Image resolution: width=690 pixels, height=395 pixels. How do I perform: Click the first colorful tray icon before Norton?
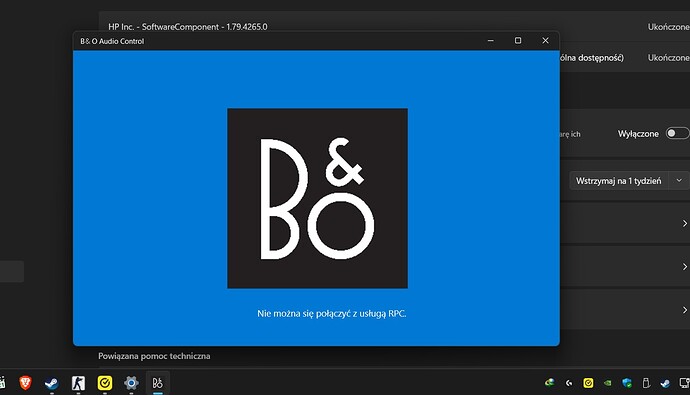550,383
